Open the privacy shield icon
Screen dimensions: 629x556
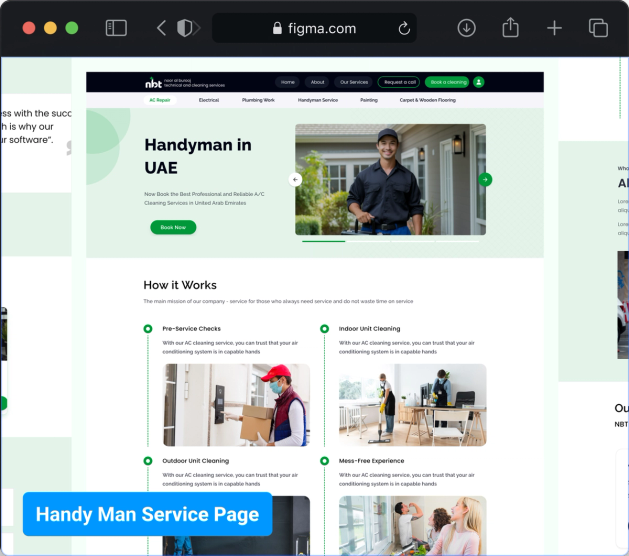pyautogui.click(x=184, y=28)
